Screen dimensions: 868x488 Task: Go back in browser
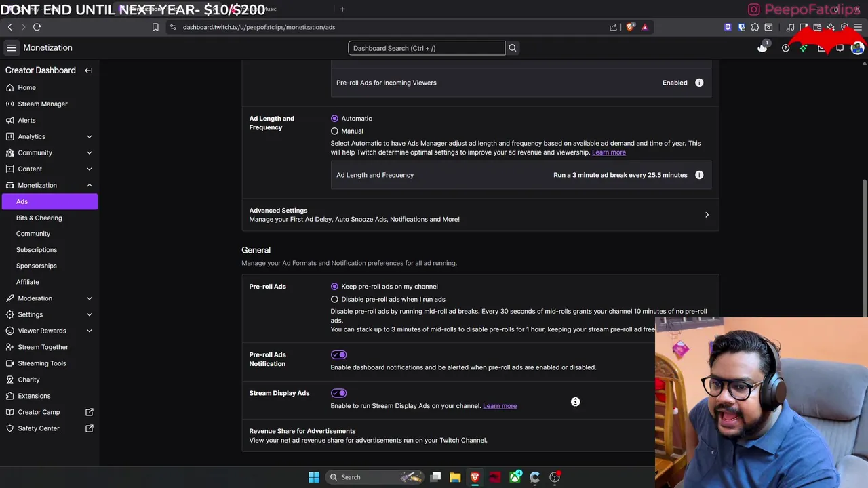(x=10, y=27)
